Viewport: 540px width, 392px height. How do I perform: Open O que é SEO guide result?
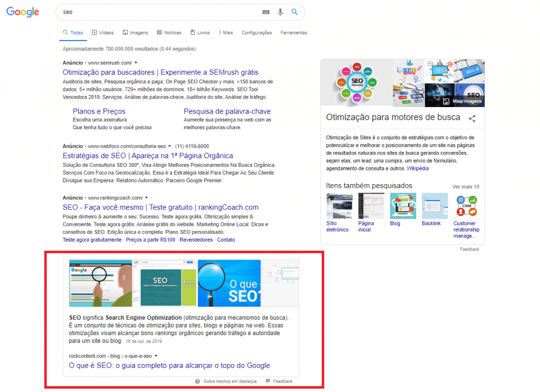169,366
